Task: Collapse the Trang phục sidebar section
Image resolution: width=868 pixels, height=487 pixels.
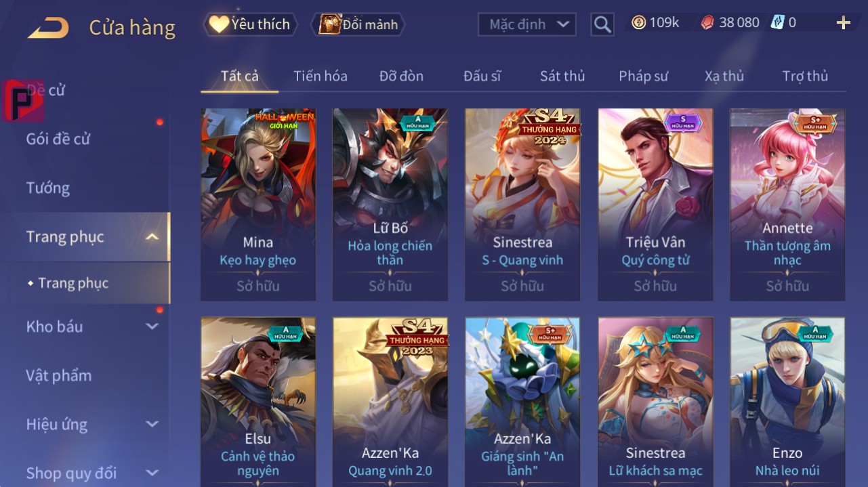Action: pos(152,236)
